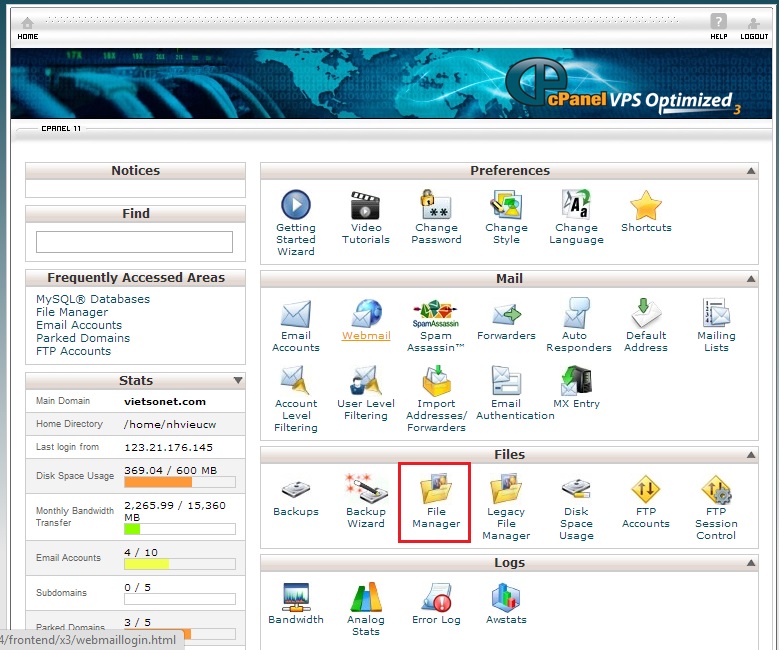Image resolution: width=779 pixels, height=650 pixels.
Task: Open Legacy File Manager
Action: point(506,507)
